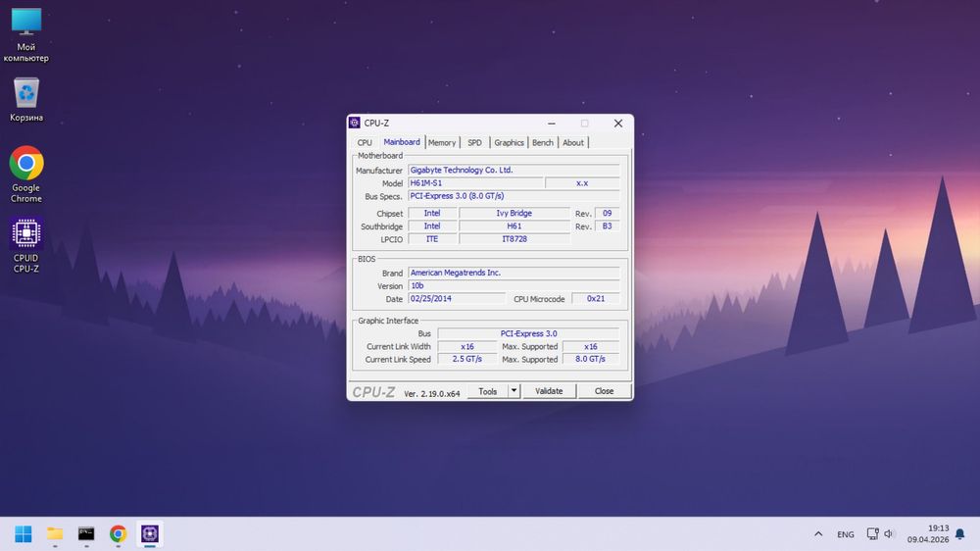Select the Mainboard tab
The width and height of the screenshot is (980, 551).
pos(401,142)
